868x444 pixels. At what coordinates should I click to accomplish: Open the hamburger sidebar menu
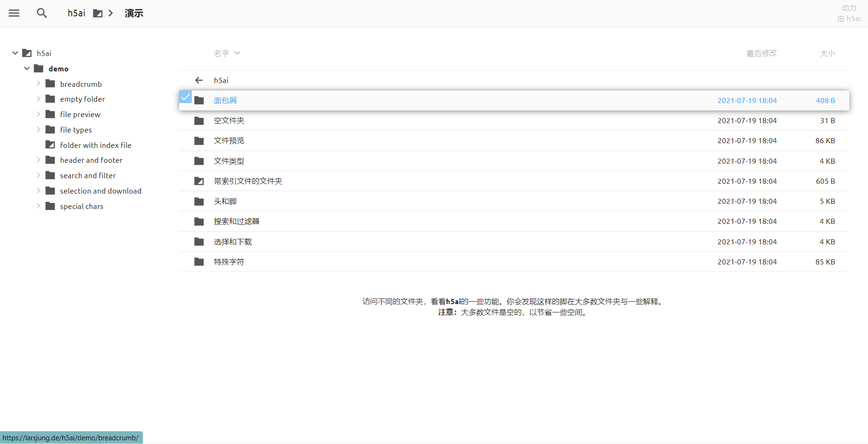pos(14,13)
